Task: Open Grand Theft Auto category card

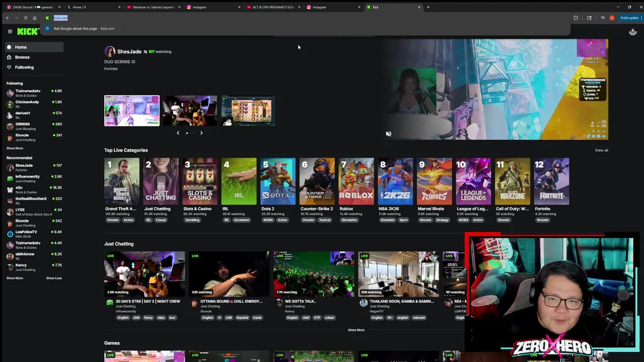Action: pyautogui.click(x=122, y=182)
